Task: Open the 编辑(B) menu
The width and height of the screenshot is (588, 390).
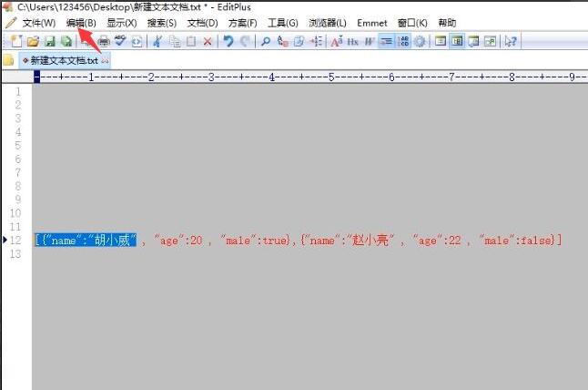Action: 81,23
